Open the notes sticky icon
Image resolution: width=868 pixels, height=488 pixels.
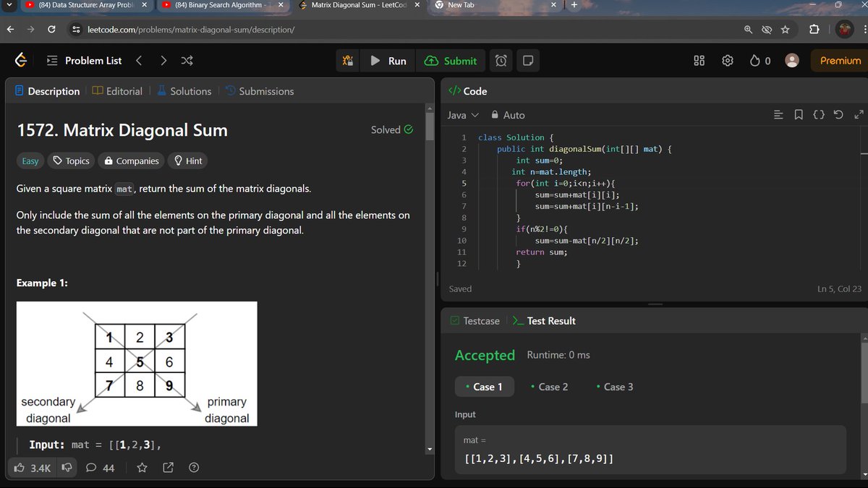(528, 61)
